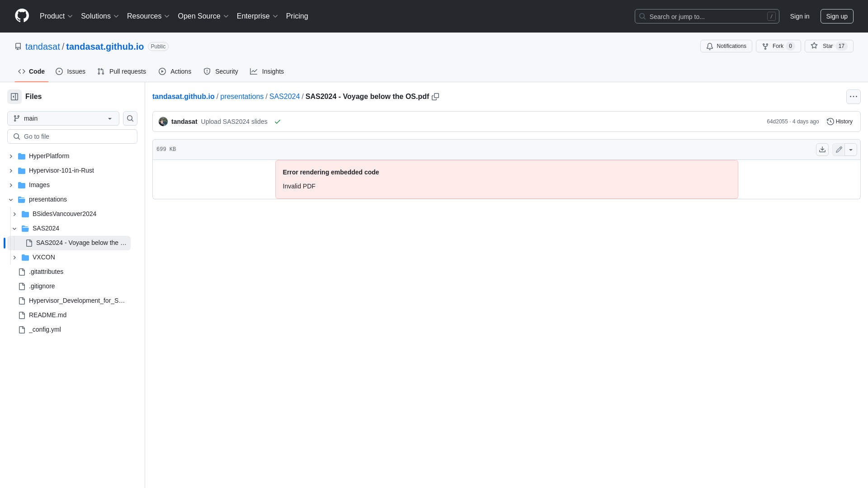Expand the HyperPlatform folder chevron
Image resolution: width=868 pixels, height=488 pixels.
point(11,156)
